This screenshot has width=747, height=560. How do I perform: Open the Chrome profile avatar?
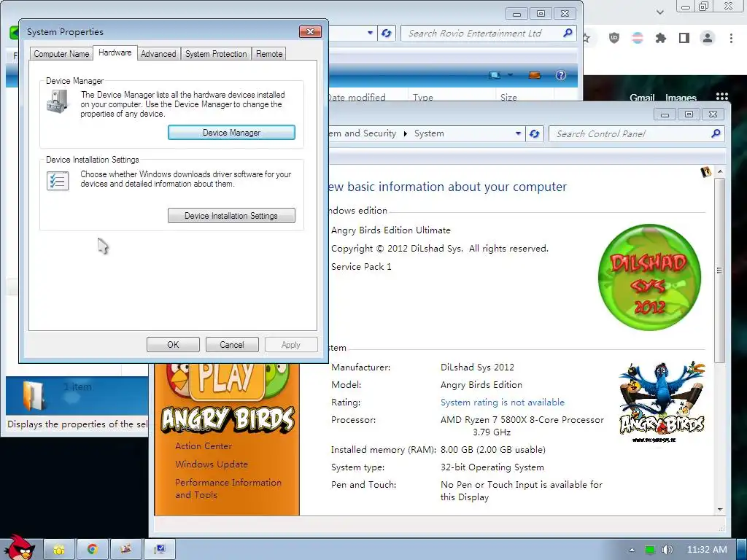point(708,38)
